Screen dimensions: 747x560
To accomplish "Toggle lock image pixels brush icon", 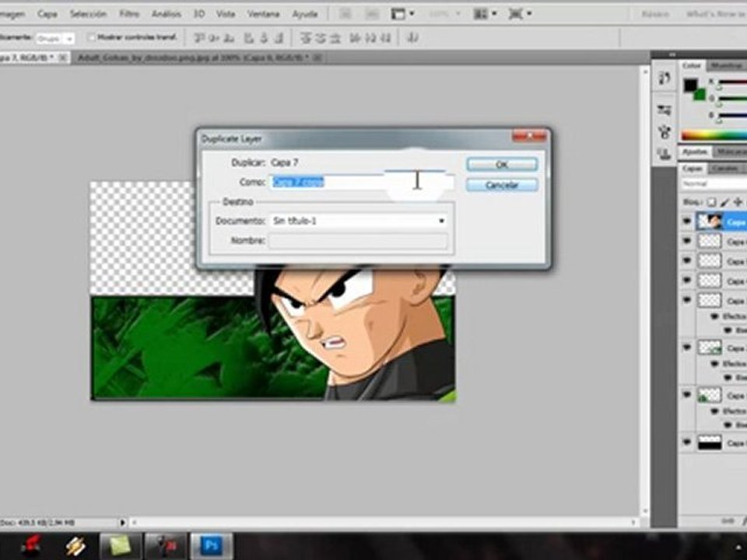I will coord(724,202).
